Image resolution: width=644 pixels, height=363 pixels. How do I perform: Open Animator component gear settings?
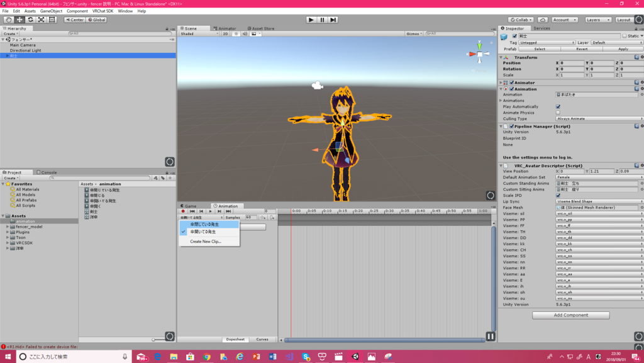pos(642,82)
